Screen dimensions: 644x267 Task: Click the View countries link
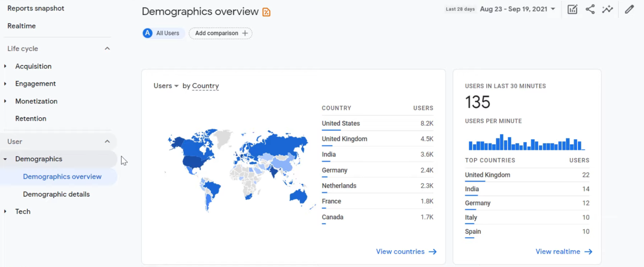(400, 252)
